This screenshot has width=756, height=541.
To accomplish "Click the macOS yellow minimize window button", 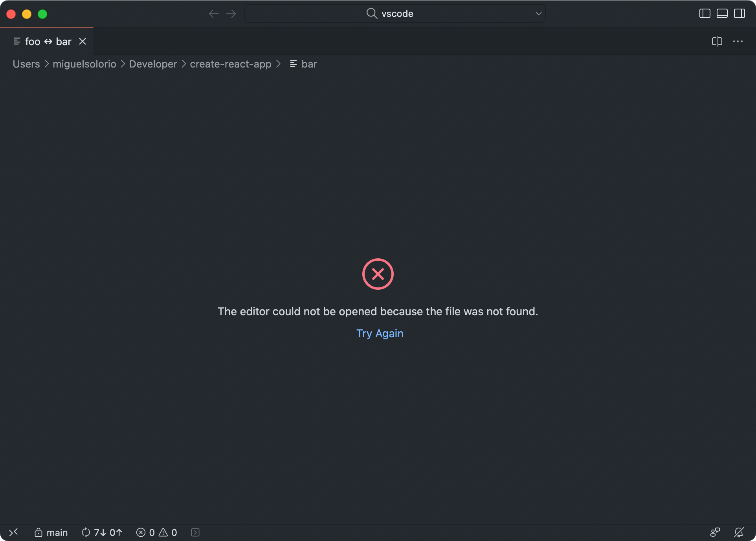I will point(27,14).
